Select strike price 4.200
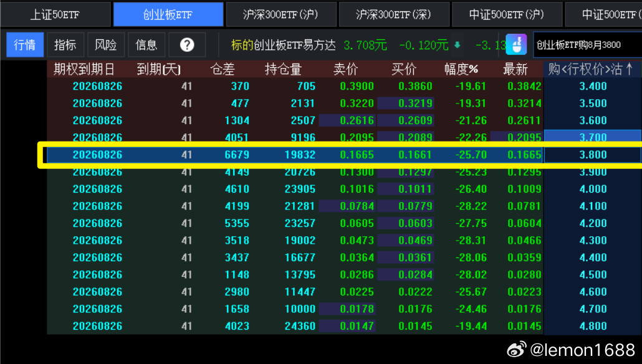 coord(593,224)
